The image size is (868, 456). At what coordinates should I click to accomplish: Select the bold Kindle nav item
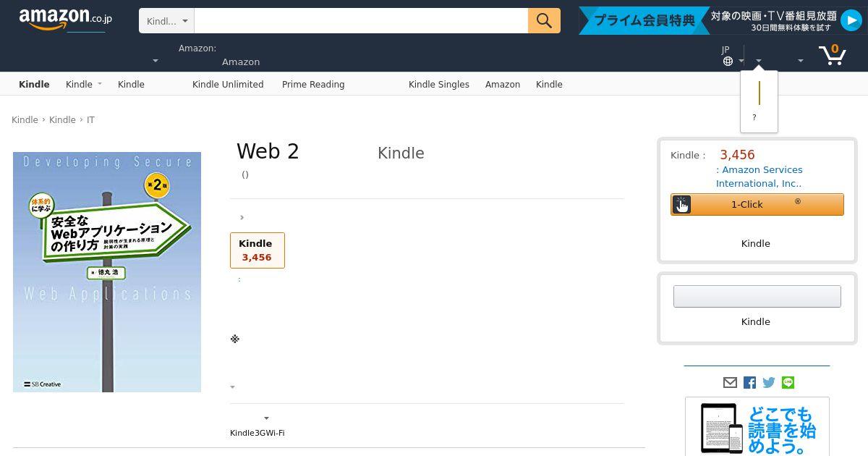click(34, 84)
